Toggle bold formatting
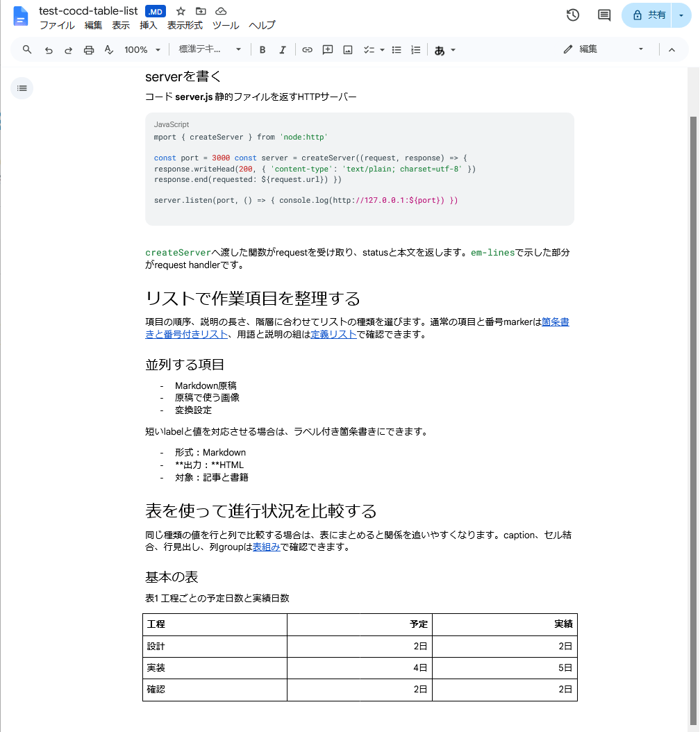 pyautogui.click(x=262, y=50)
